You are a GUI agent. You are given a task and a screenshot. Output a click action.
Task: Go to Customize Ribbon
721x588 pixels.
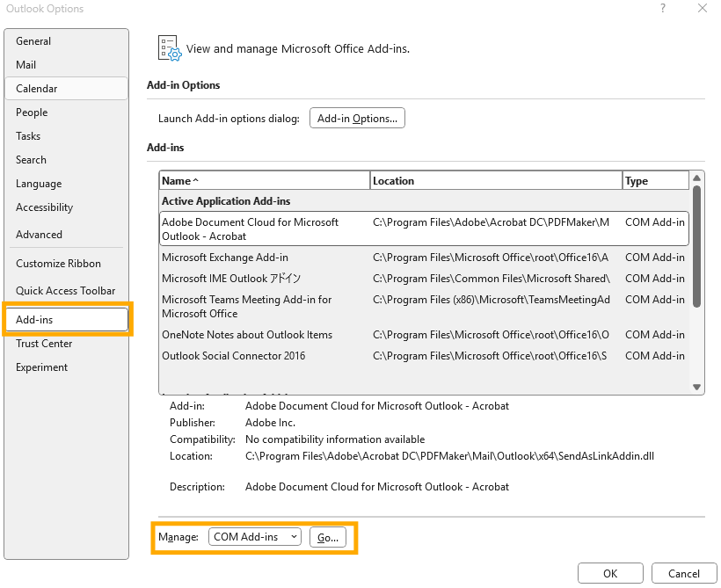click(66, 264)
